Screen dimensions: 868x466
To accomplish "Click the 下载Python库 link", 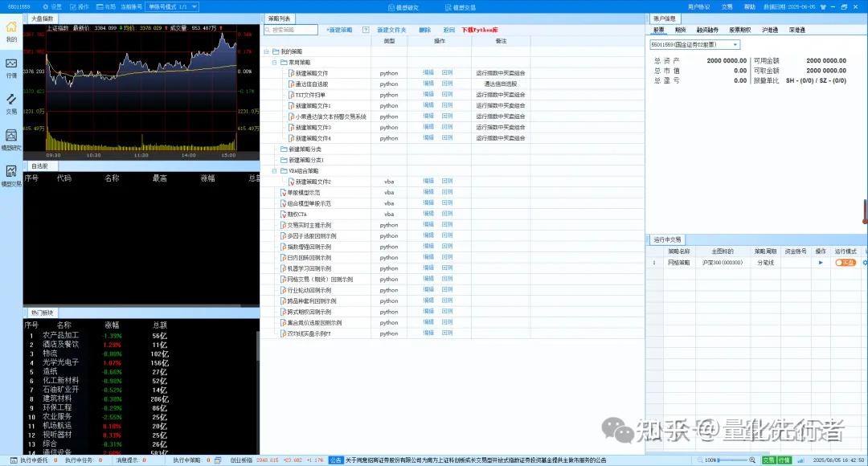I will coord(479,29).
